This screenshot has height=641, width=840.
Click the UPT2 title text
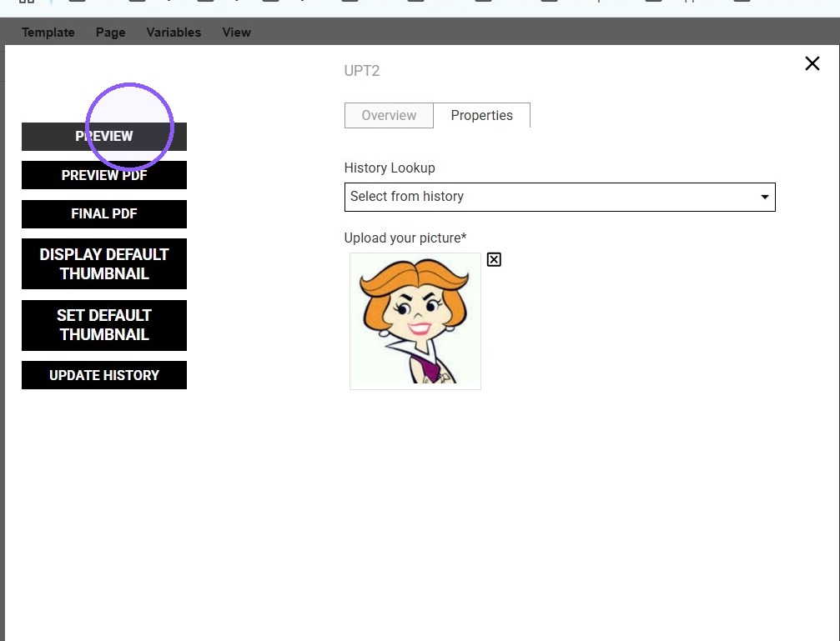coord(361,71)
